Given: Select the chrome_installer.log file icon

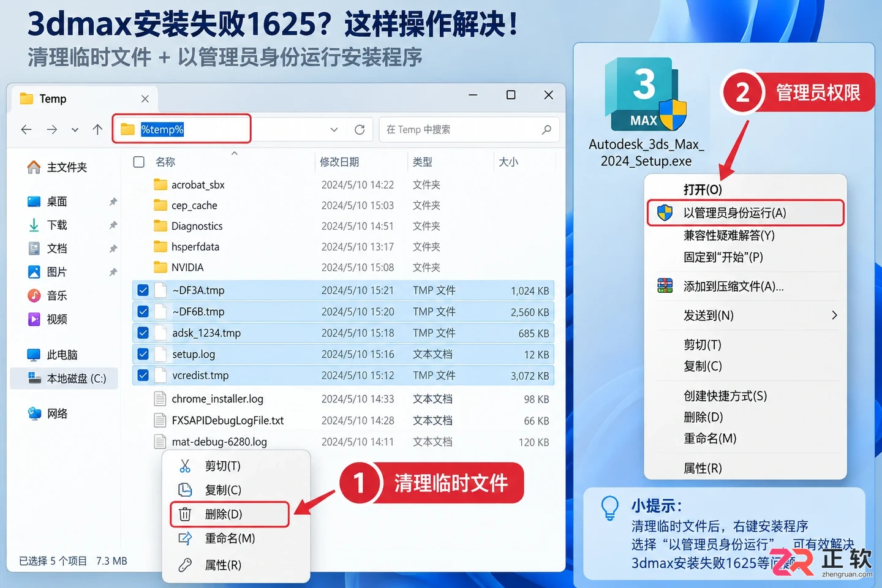Looking at the screenshot, I should point(160,399).
